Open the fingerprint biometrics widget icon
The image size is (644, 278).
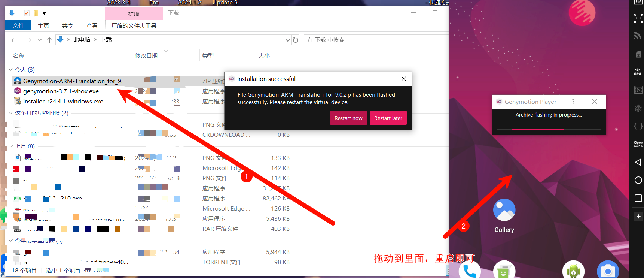(638, 108)
